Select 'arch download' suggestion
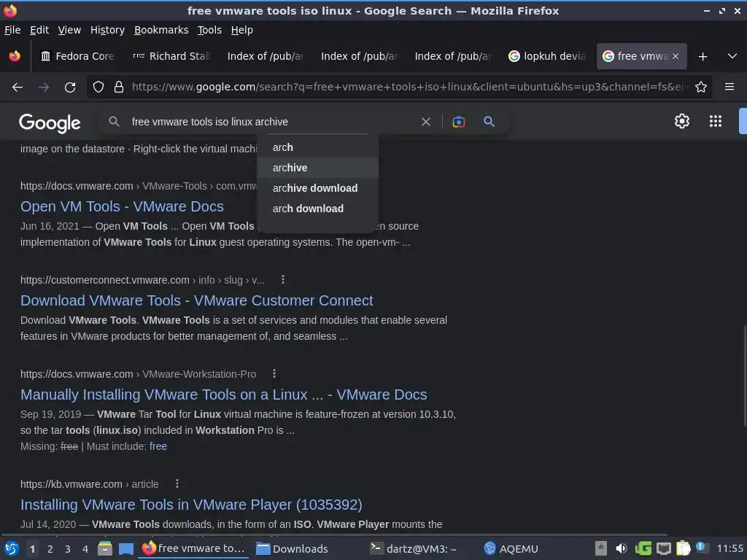747x560 pixels. pyautogui.click(x=317, y=209)
